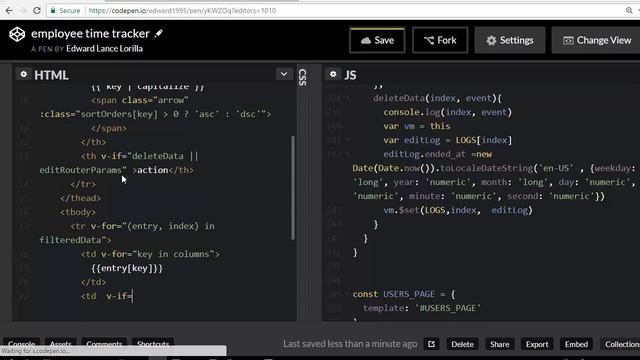Image resolution: width=640 pixels, height=360 pixels.
Task: Click 'Last saved less than a minute ago' status
Action: coord(350,344)
